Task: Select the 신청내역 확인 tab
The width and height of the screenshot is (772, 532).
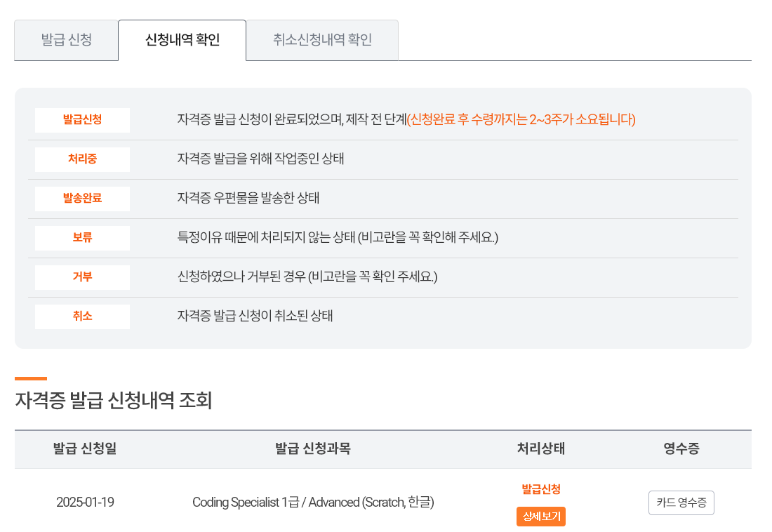Action: pos(182,40)
